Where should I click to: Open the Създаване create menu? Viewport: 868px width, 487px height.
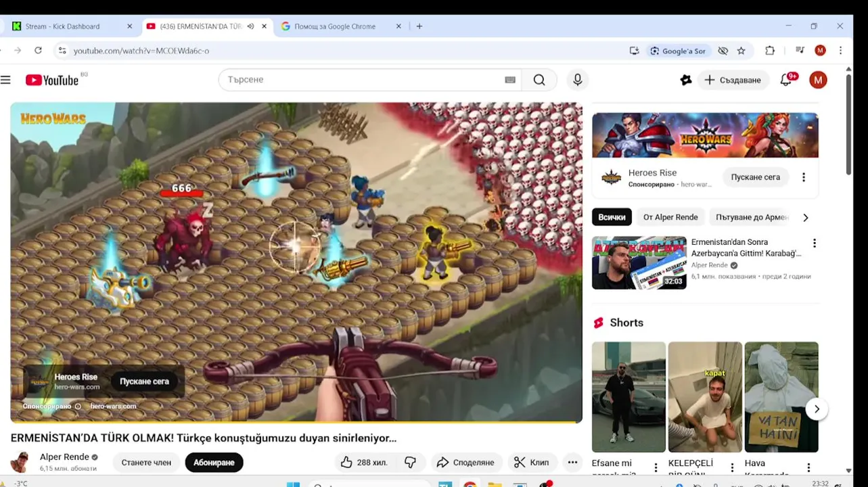733,80
